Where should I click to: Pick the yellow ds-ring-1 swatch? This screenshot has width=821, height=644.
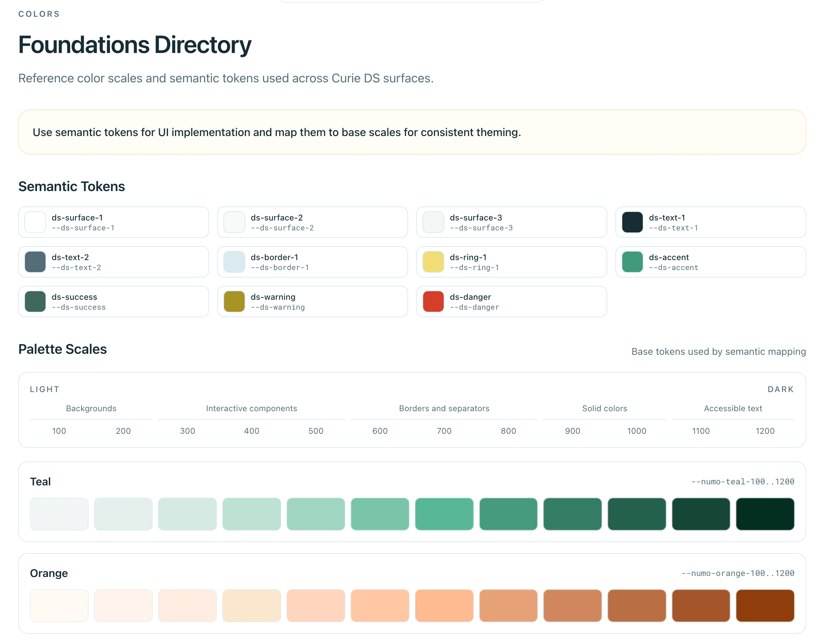pos(433,262)
